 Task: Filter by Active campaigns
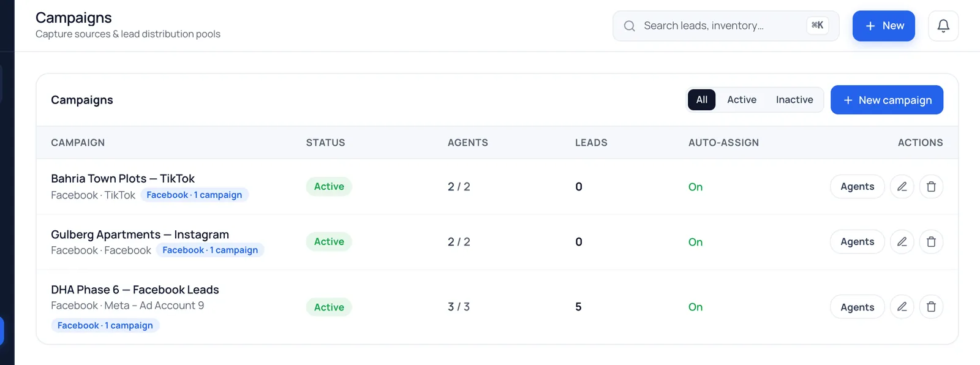(742, 100)
